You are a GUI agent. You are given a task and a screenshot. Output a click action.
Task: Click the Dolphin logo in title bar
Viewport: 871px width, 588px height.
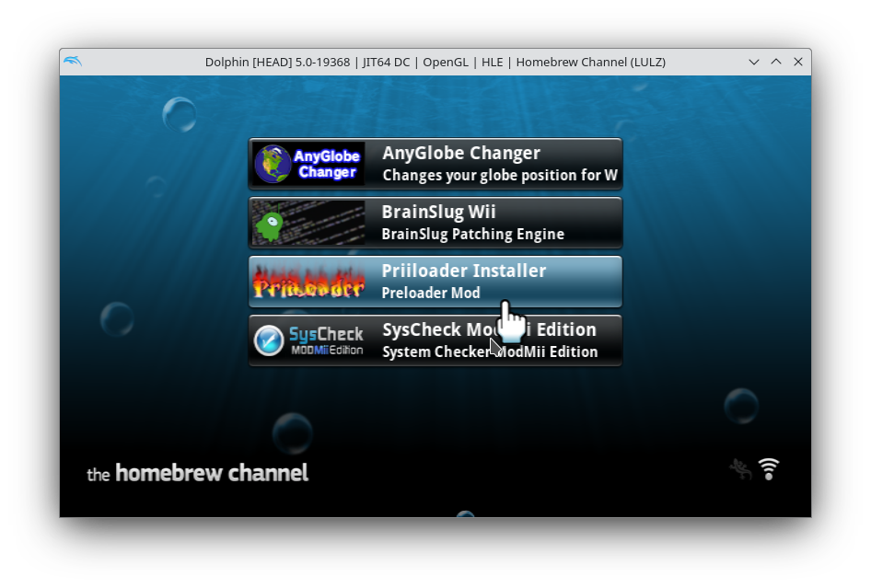[x=73, y=61]
